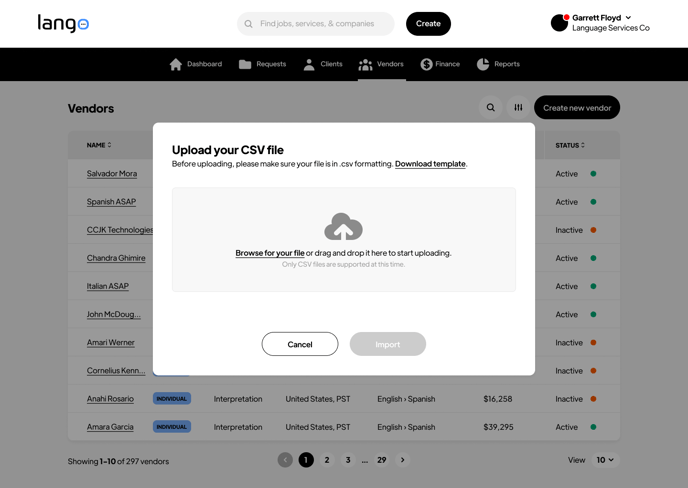
Task: Click orange status dot for CCJK Technologies
Action: pyautogui.click(x=593, y=230)
